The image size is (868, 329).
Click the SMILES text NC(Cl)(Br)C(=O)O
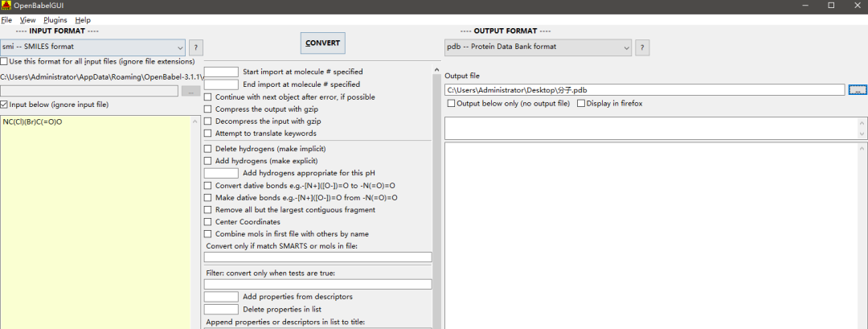tap(32, 121)
